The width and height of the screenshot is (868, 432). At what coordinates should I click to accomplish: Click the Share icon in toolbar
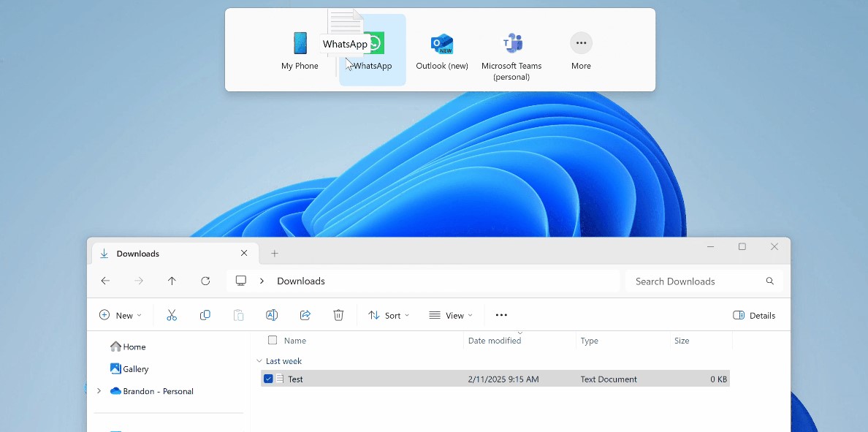point(305,315)
